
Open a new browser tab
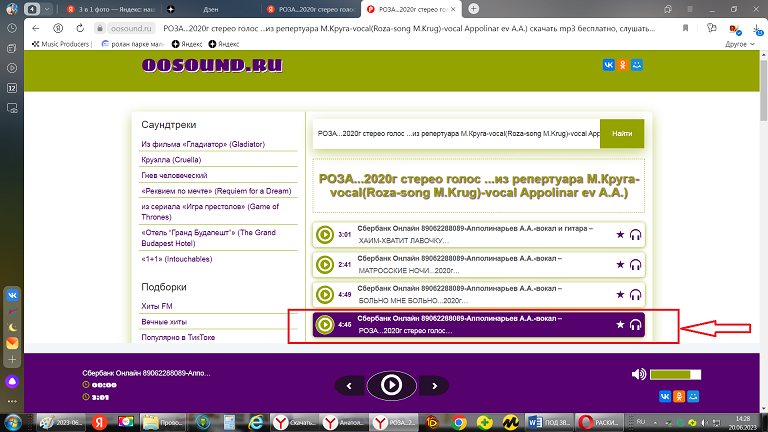pos(473,8)
